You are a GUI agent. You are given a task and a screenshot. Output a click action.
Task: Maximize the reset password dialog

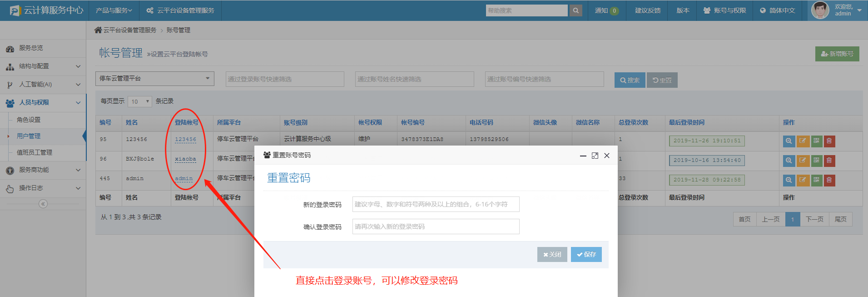[595, 156]
